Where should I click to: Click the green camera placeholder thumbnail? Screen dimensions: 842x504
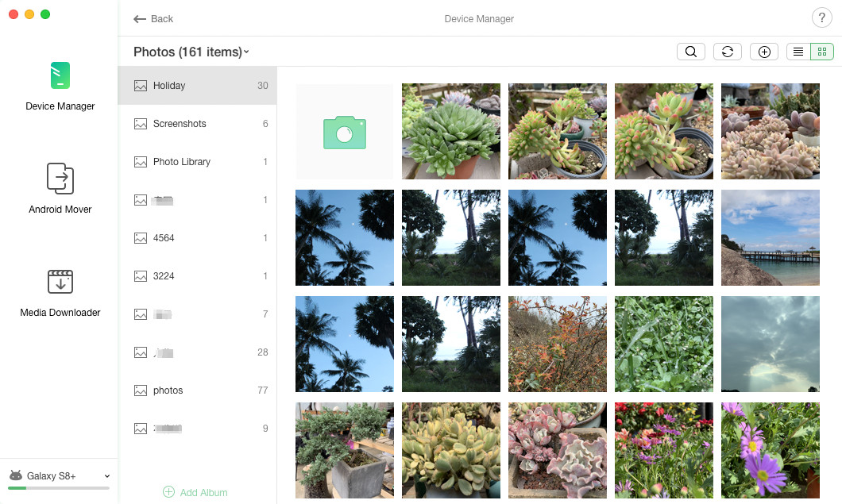tap(344, 132)
